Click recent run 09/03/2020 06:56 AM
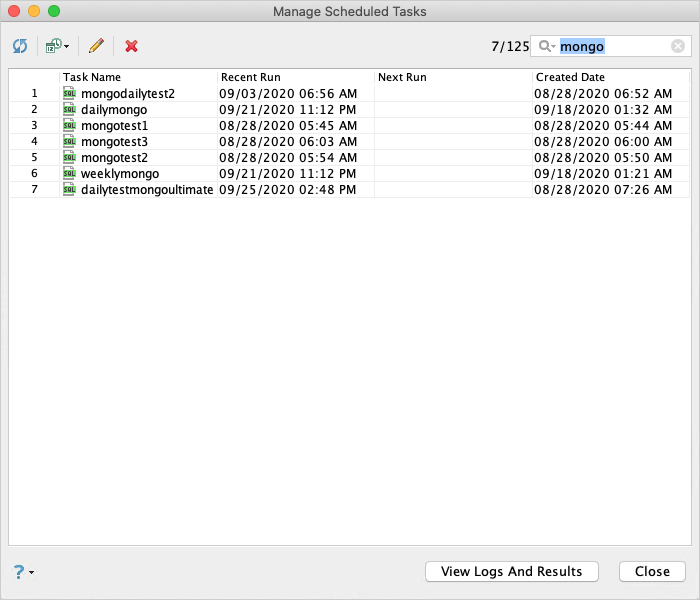 288,94
